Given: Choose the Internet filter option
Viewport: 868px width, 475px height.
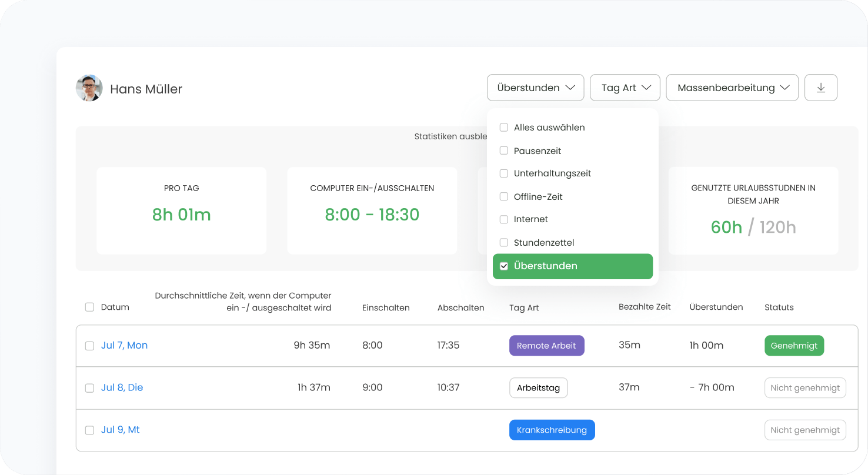Looking at the screenshot, I should 504,219.
